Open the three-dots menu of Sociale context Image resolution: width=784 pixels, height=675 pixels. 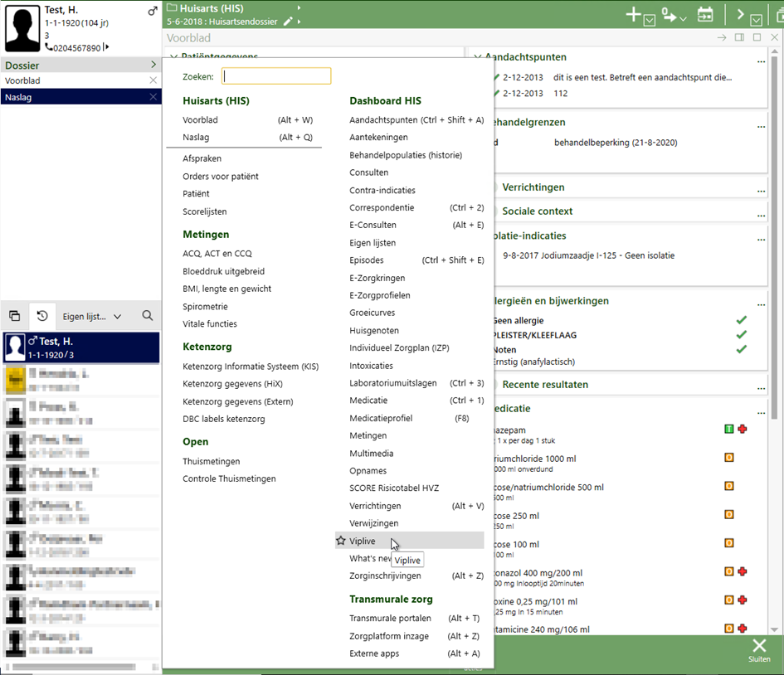pos(761,215)
